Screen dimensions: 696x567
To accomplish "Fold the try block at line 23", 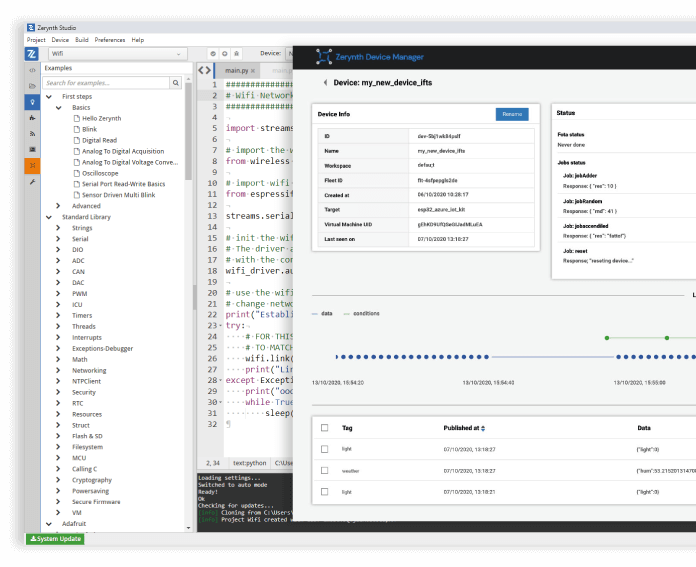I will tap(221, 326).
